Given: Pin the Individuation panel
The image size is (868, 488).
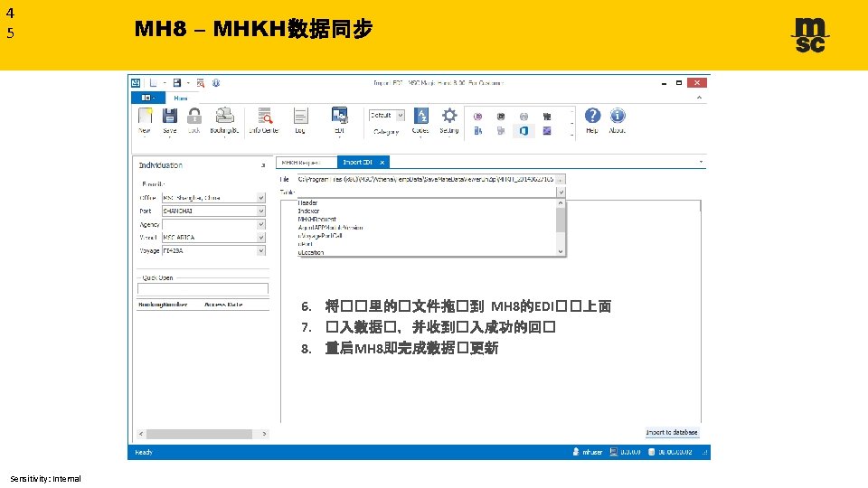Looking at the screenshot, I should pyautogui.click(x=263, y=165).
